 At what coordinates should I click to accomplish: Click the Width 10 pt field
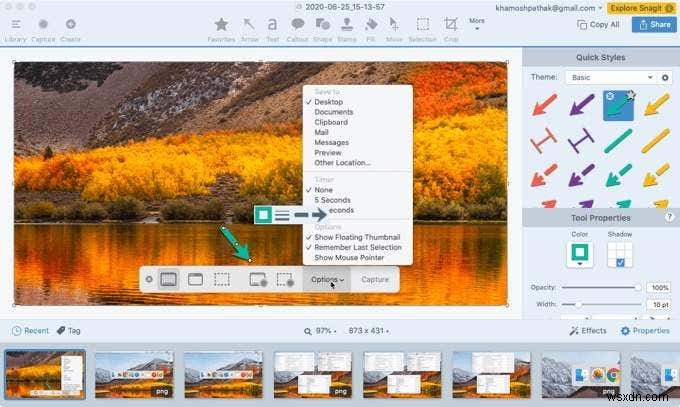click(659, 305)
